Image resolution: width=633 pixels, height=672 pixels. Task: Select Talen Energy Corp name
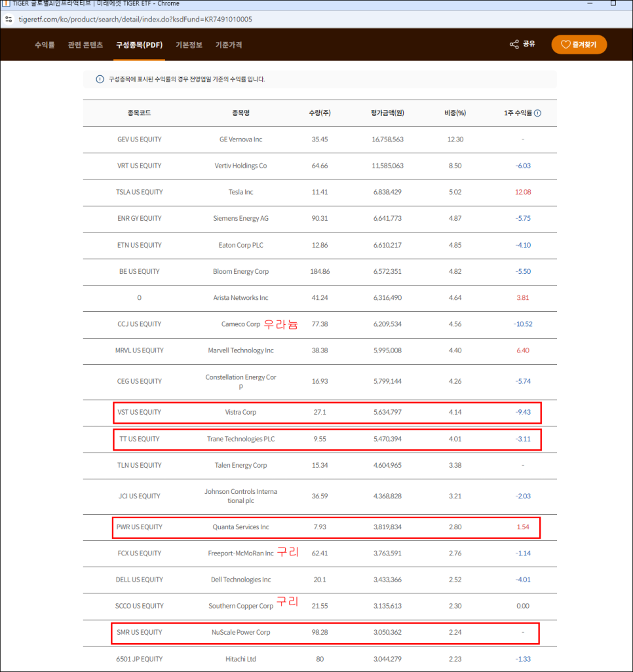[240, 466]
